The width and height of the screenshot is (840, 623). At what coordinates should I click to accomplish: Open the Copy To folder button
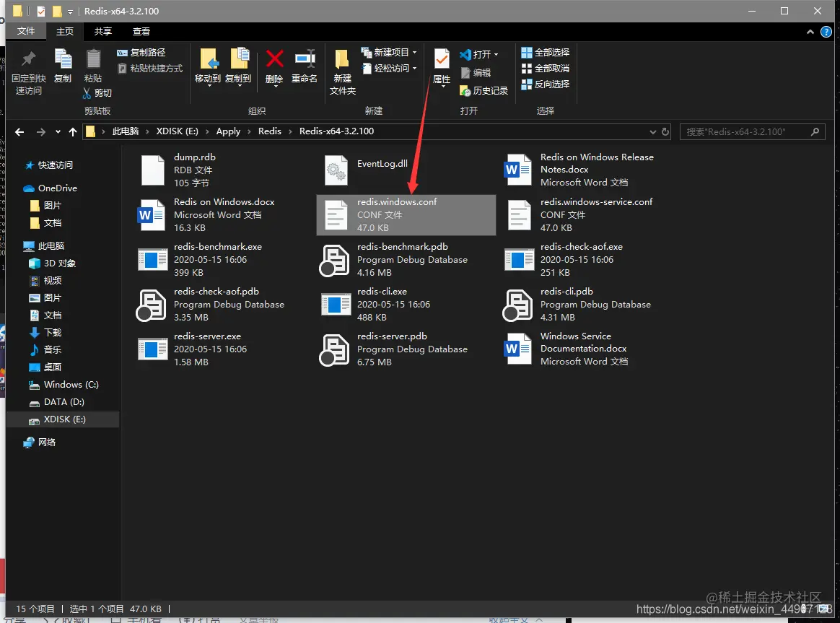tap(238, 67)
